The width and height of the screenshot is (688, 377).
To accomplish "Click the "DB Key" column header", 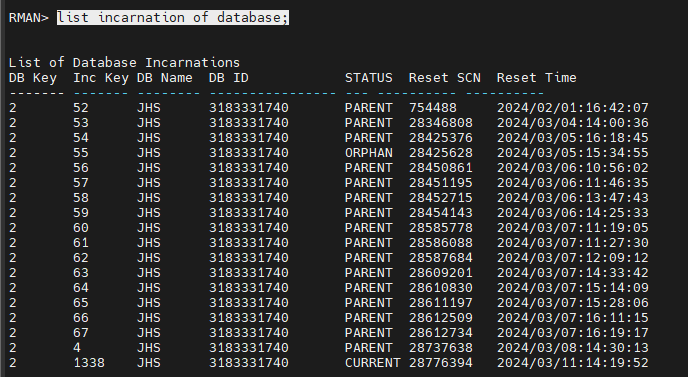I will [33, 78].
